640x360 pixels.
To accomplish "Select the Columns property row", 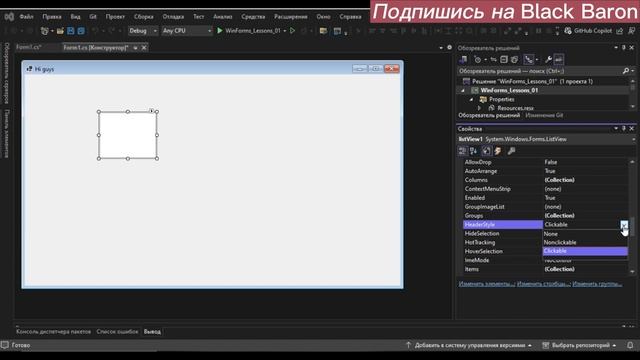I will (x=545, y=180).
